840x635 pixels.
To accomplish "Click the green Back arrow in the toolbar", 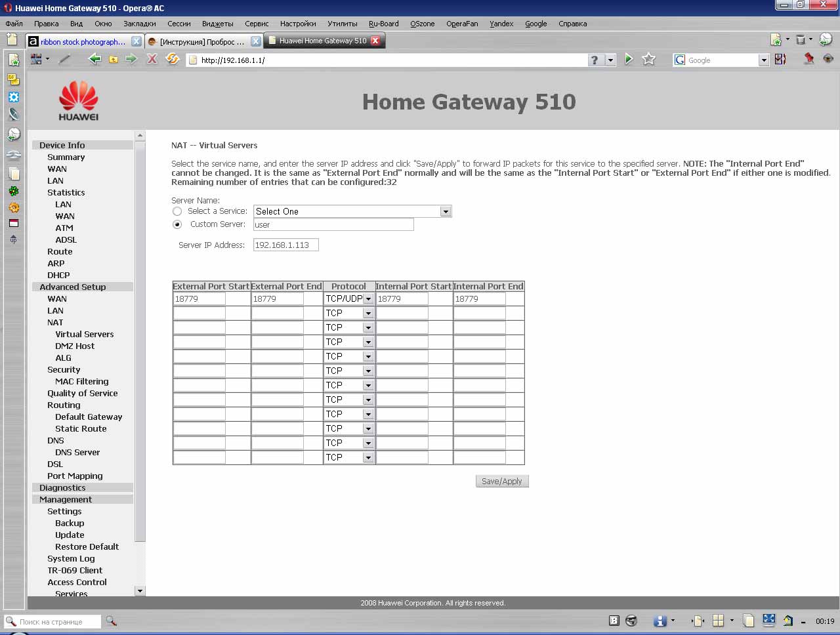I will pyautogui.click(x=94, y=60).
